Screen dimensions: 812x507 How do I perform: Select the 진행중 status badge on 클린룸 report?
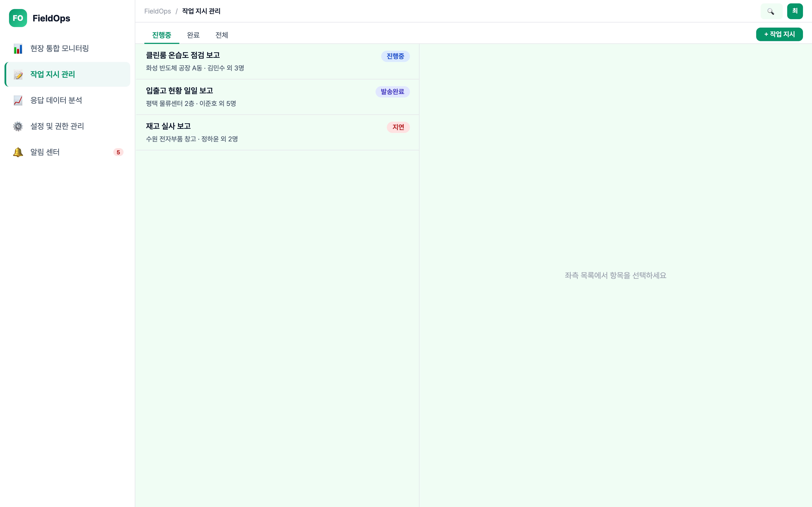[396, 56]
